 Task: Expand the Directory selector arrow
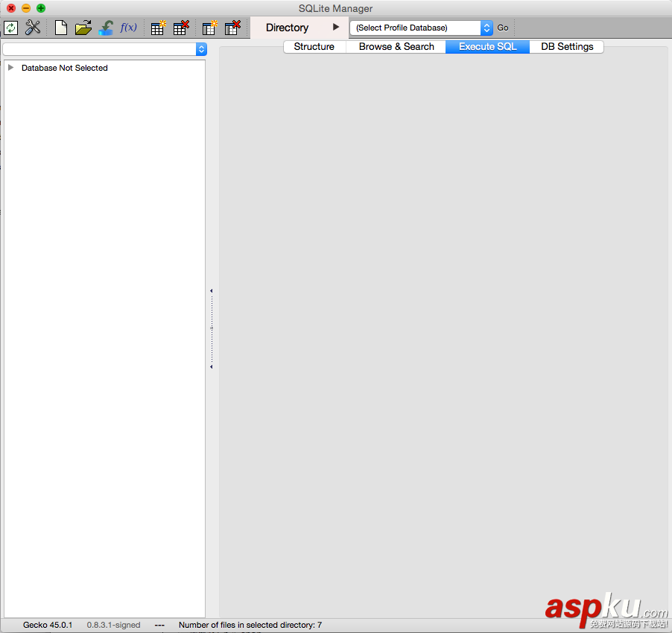337,28
